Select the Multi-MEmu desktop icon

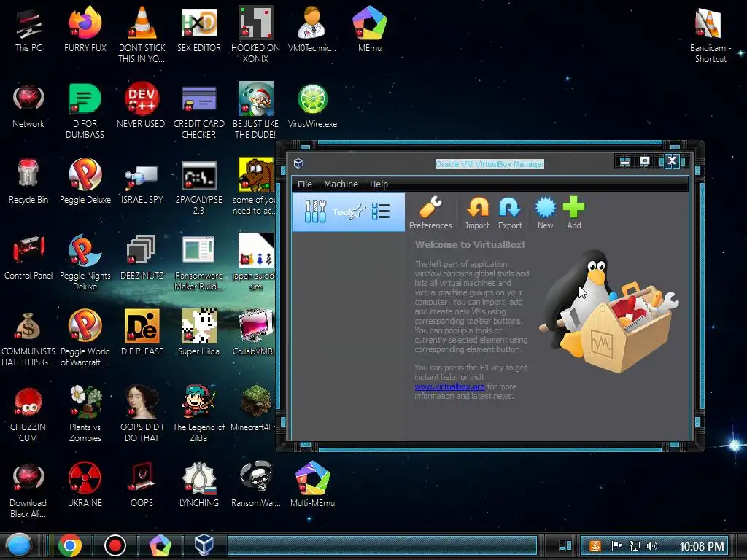[312, 484]
